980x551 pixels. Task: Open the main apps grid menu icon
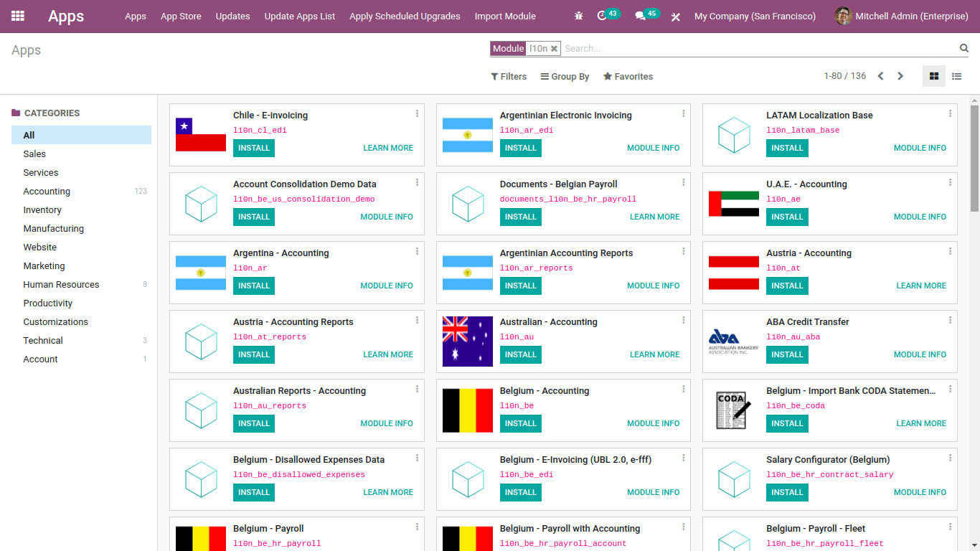[18, 16]
